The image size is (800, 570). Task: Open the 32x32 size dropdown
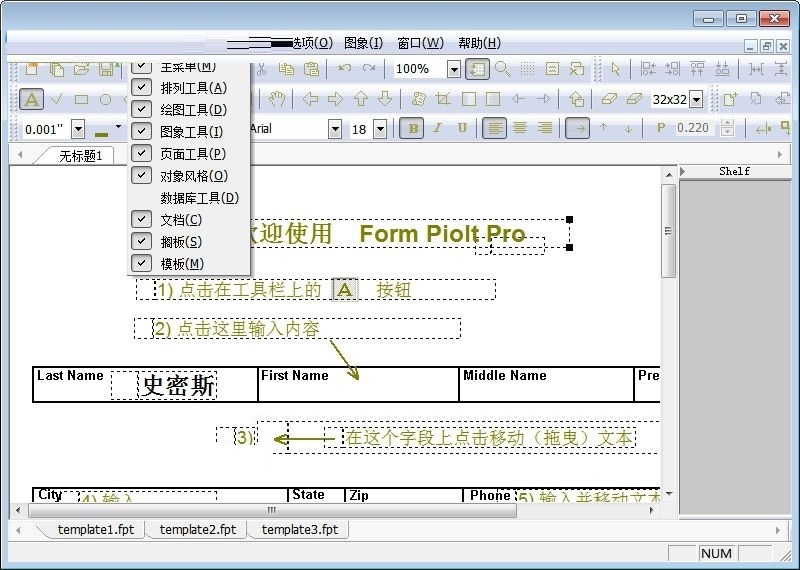tap(696, 100)
